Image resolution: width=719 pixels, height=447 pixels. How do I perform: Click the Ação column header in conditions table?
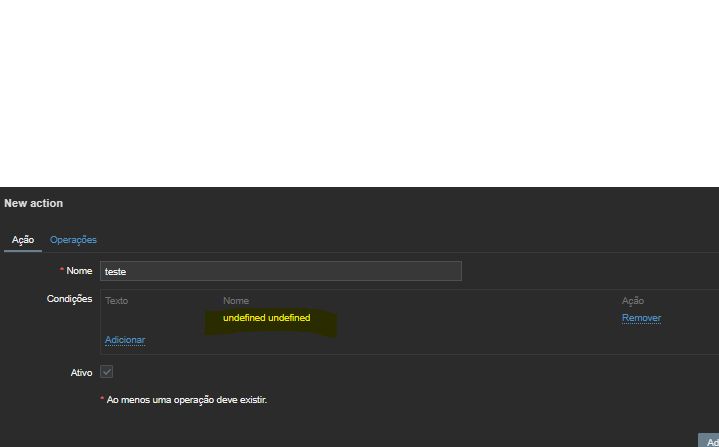[x=633, y=301]
